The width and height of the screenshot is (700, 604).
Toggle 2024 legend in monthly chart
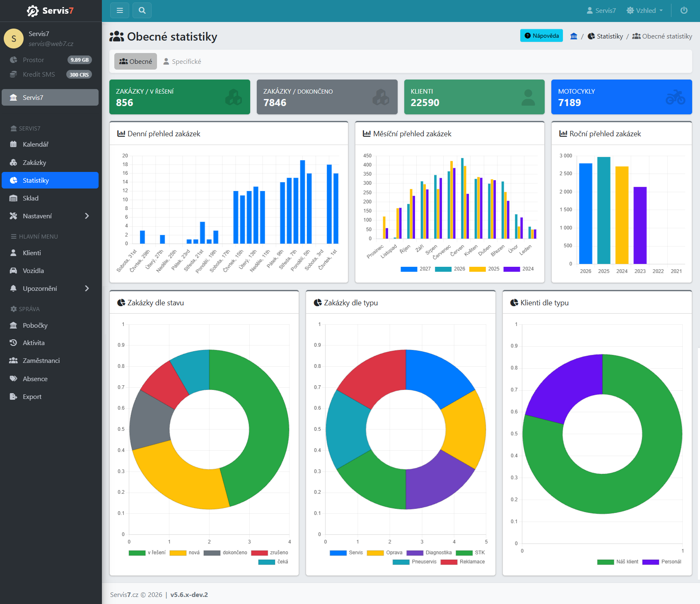click(x=519, y=269)
